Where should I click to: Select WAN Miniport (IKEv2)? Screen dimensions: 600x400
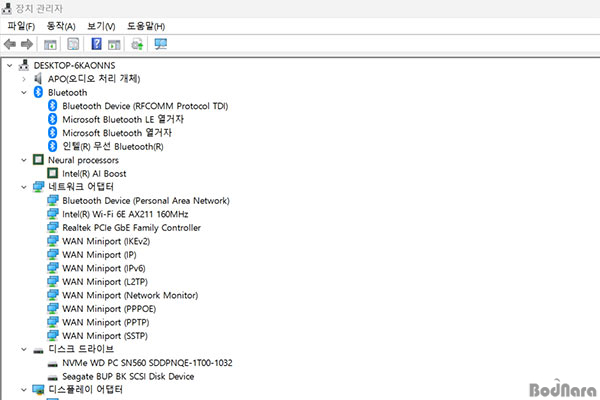click(x=106, y=241)
